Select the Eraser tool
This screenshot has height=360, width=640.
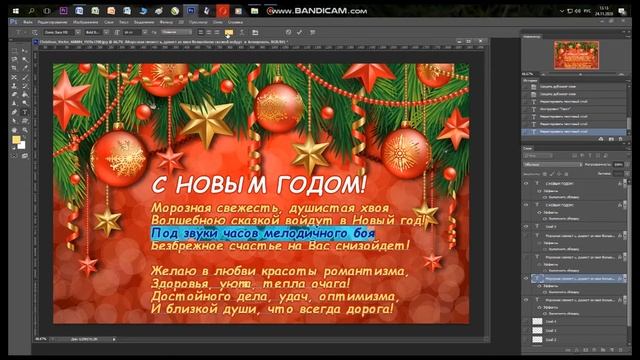point(14,94)
